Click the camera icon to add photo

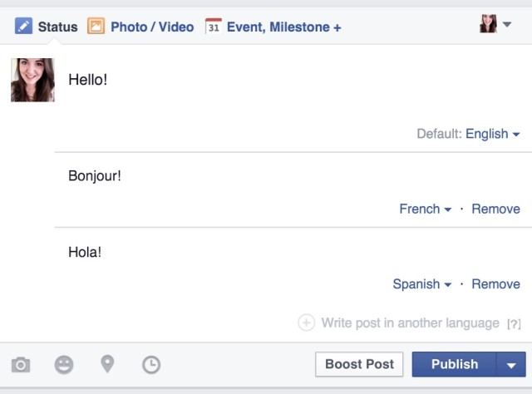coord(21,364)
